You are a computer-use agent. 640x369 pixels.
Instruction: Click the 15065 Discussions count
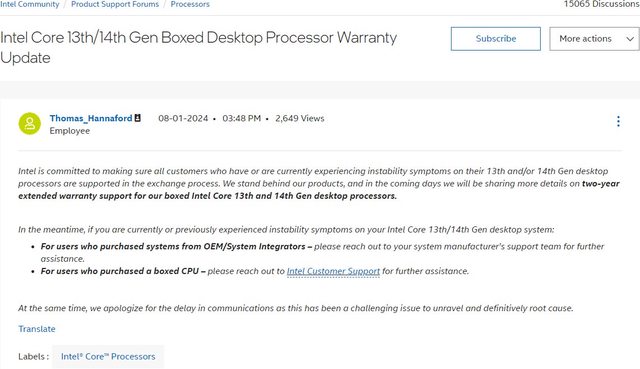[602, 4]
